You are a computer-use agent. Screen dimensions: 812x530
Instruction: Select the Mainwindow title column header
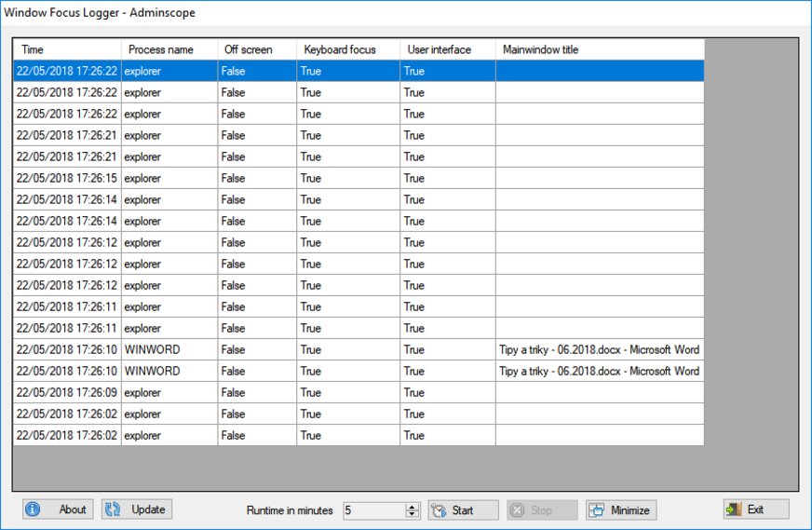(x=599, y=49)
